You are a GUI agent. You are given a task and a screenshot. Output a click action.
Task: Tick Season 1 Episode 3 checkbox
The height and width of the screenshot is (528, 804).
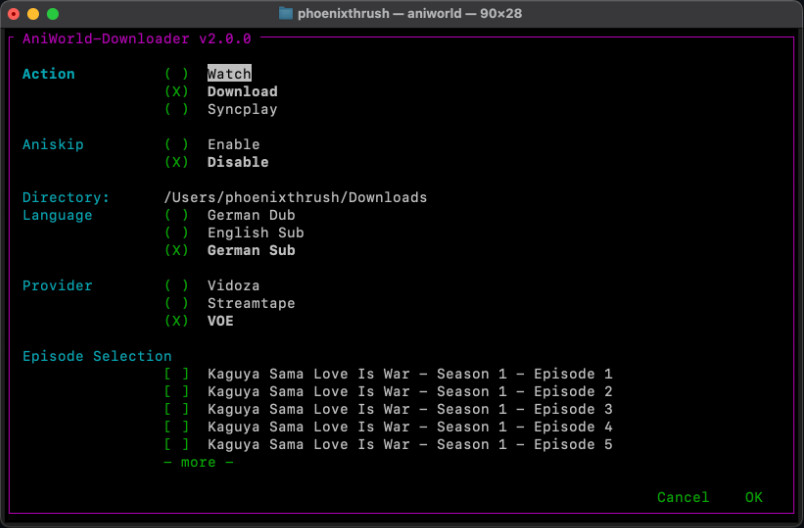click(176, 409)
